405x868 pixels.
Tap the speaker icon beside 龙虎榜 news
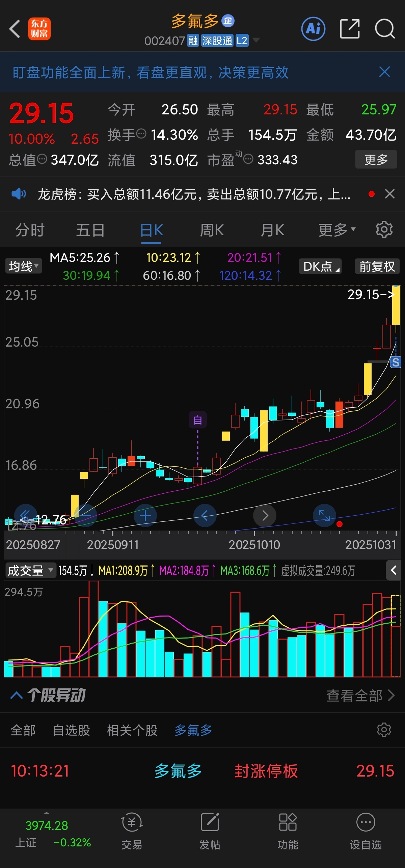(x=19, y=194)
